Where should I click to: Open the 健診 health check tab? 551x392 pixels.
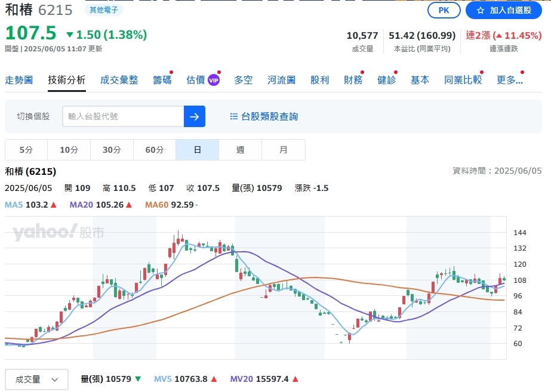coord(386,79)
